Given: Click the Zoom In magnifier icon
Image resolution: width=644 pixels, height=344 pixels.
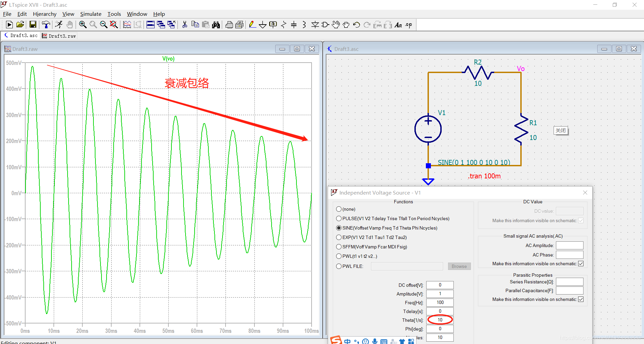Looking at the screenshot, I should point(83,25).
